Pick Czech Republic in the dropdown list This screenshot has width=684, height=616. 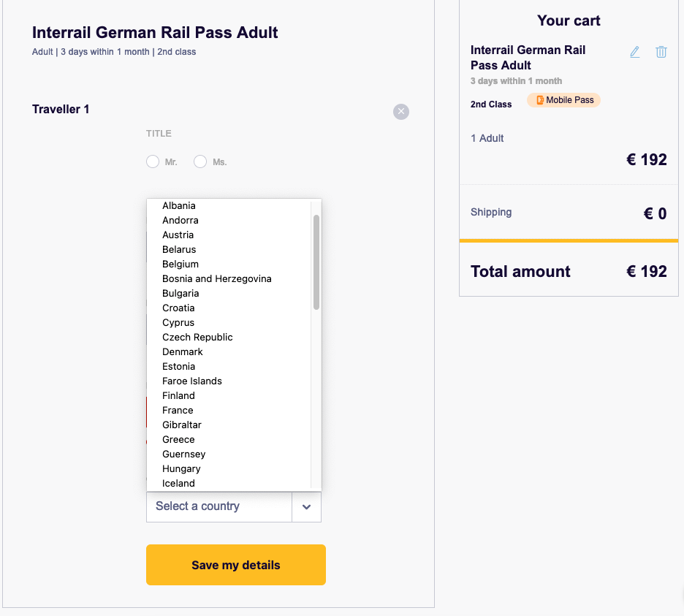(197, 338)
